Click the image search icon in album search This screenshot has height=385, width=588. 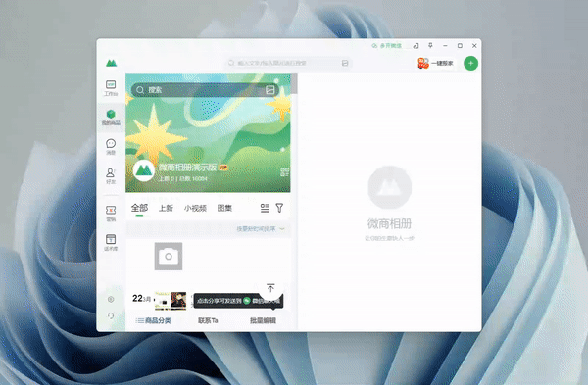click(x=270, y=90)
